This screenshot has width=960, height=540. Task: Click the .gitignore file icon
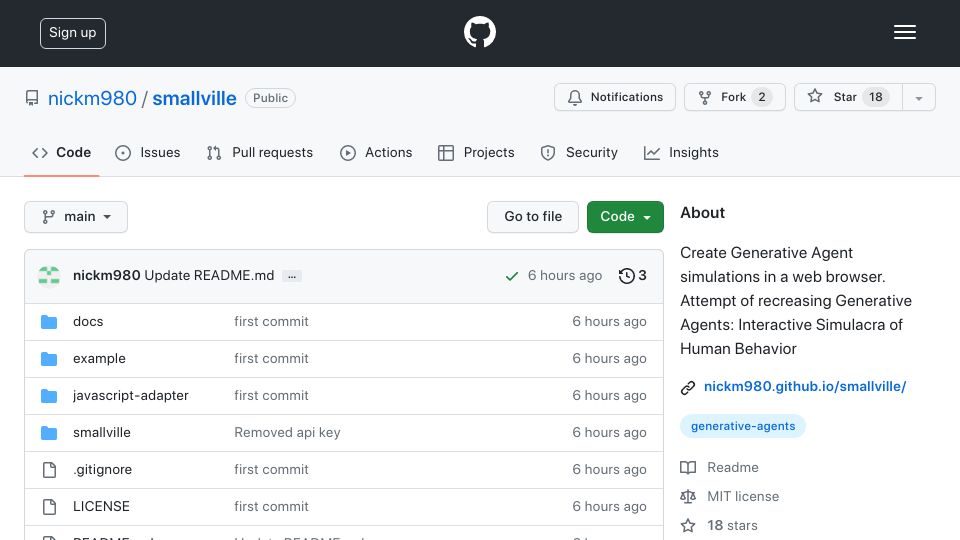49,470
